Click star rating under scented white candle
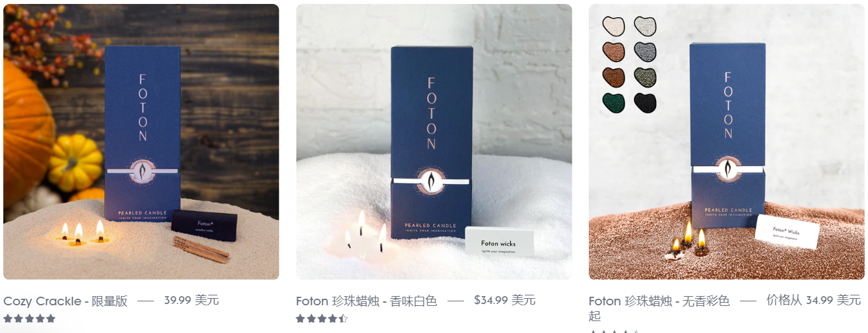 tap(321, 318)
